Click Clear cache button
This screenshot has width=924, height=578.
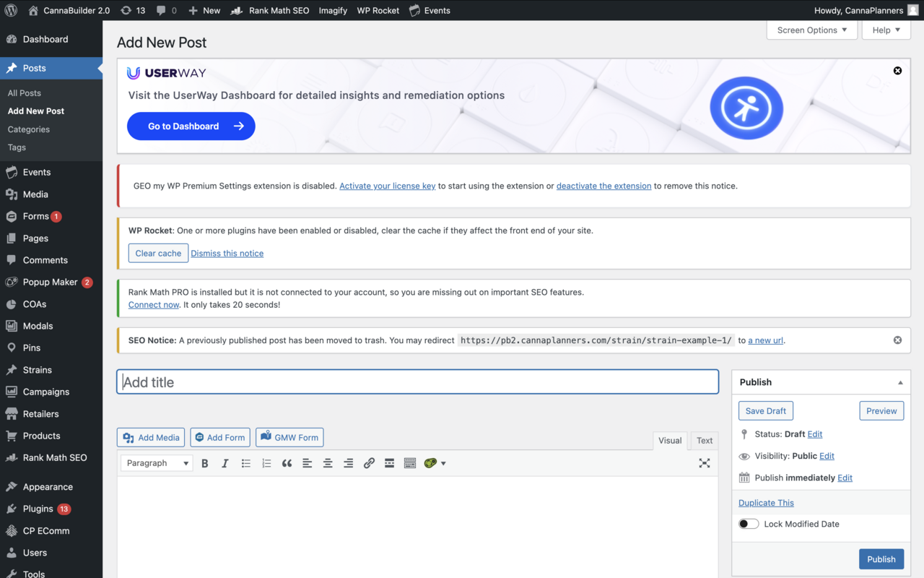[x=158, y=253]
